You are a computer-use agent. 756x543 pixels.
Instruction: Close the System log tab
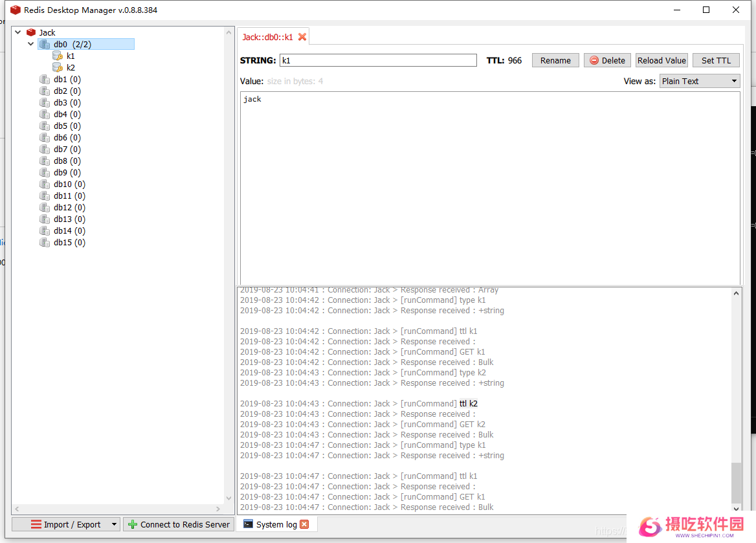(x=304, y=524)
